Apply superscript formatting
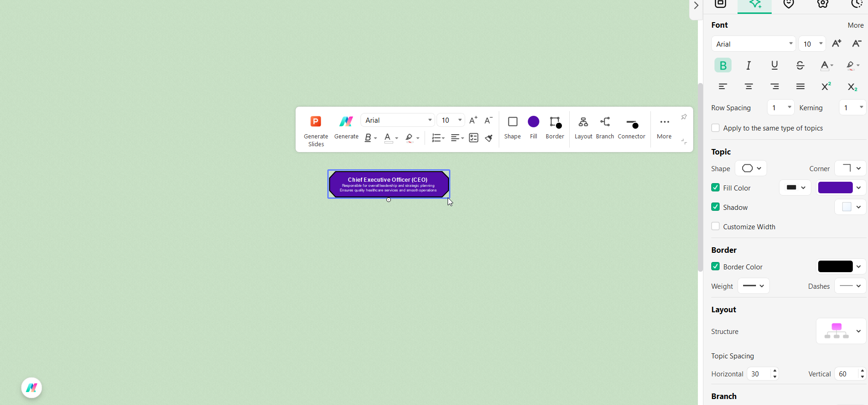Screen dimensions: 868x405 coord(826,87)
